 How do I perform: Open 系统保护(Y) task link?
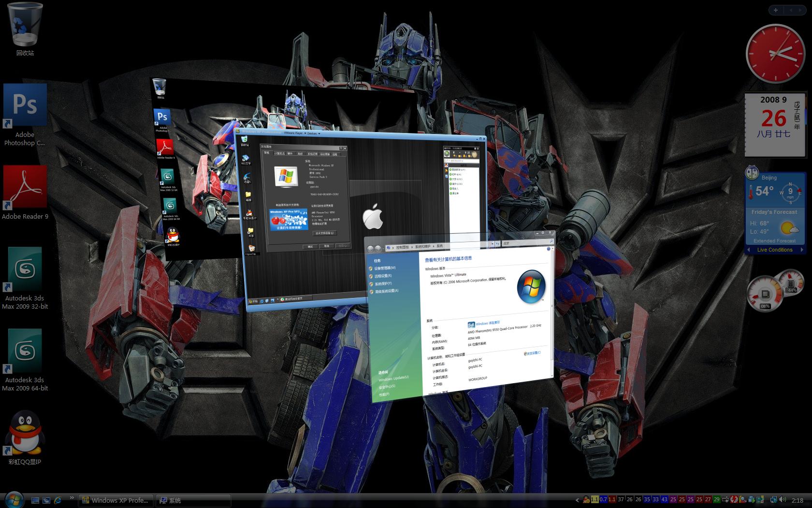click(x=383, y=284)
